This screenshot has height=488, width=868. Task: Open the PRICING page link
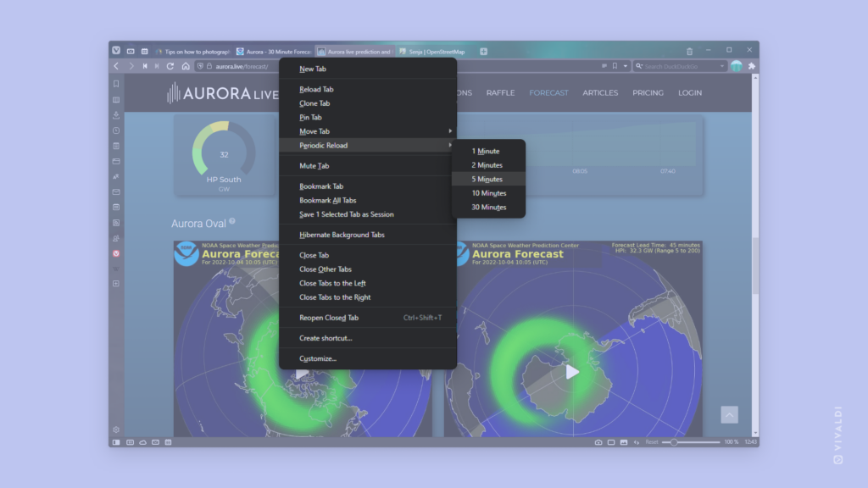pos(648,93)
